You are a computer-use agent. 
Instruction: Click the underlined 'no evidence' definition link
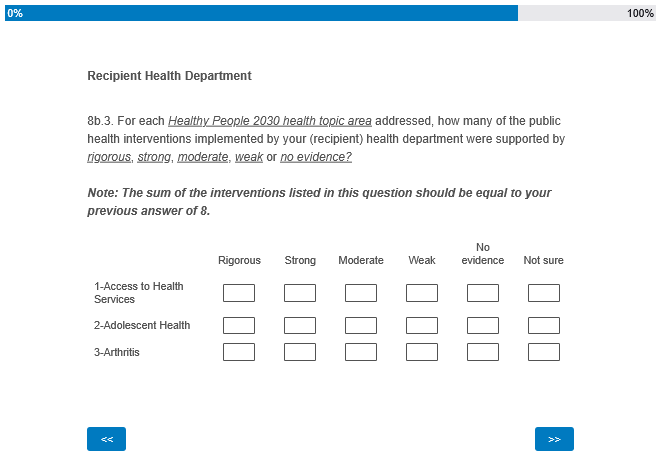point(315,157)
